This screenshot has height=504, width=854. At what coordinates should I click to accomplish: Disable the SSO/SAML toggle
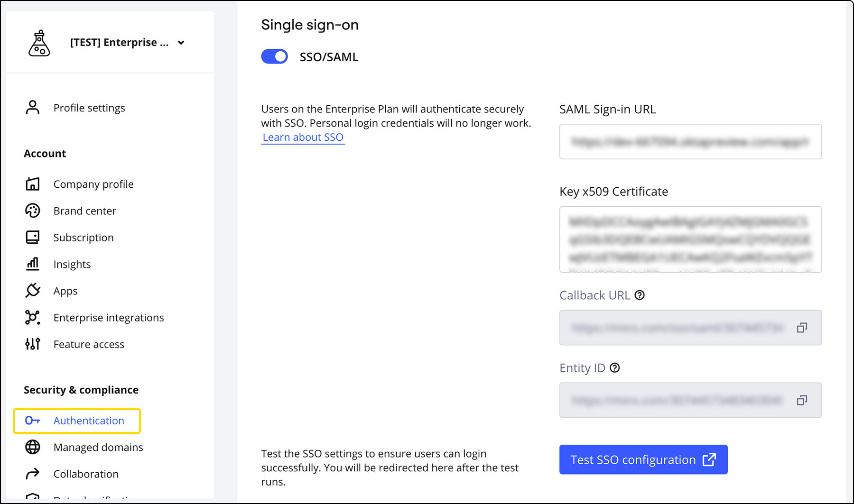(x=274, y=56)
